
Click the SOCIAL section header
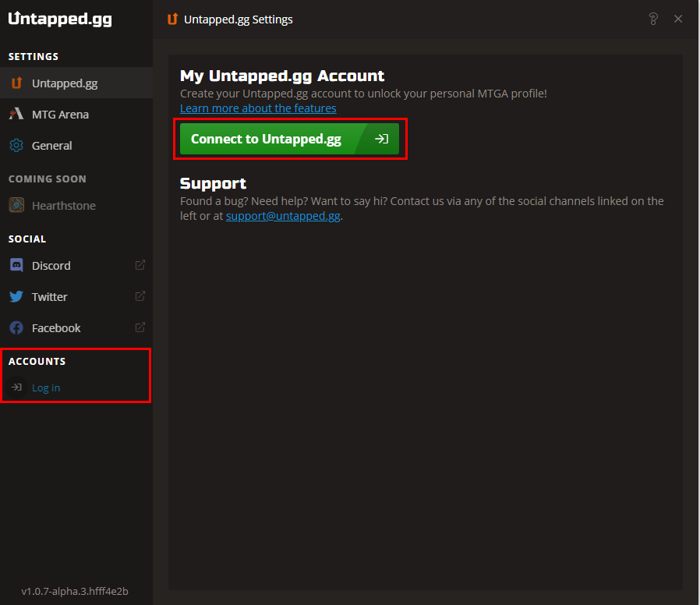coord(27,239)
